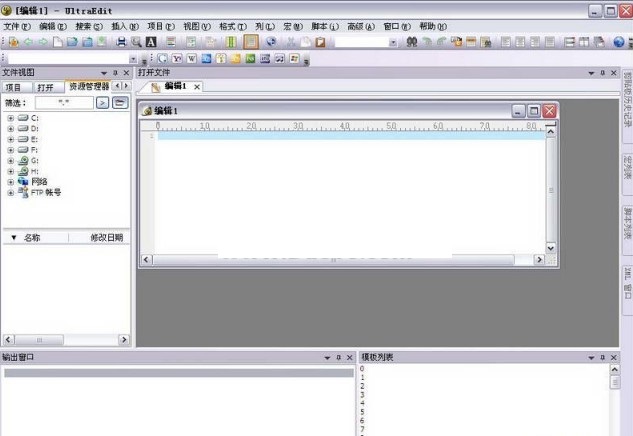Close the 编辑1 tab with its x
The height and width of the screenshot is (436, 633).
click(197, 86)
